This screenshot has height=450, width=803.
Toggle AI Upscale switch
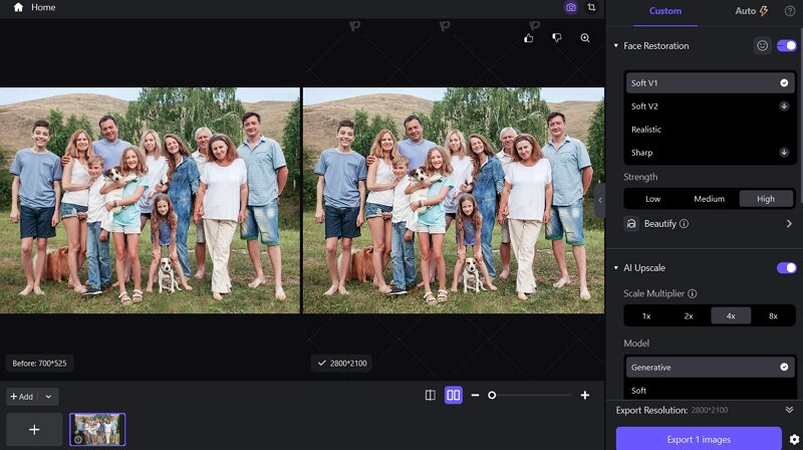[787, 268]
